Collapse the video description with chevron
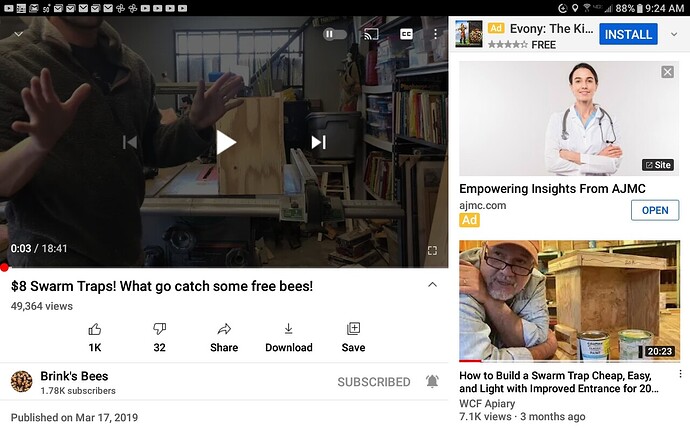 click(x=433, y=284)
